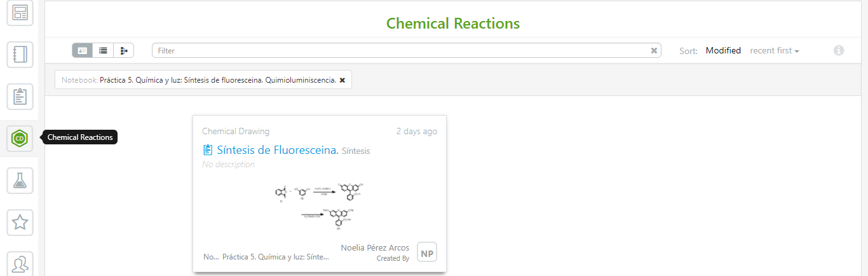The height and width of the screenshot is (276, 868).
Task: Open the Notebooks sidebar icon
Action: coord(20,55)
